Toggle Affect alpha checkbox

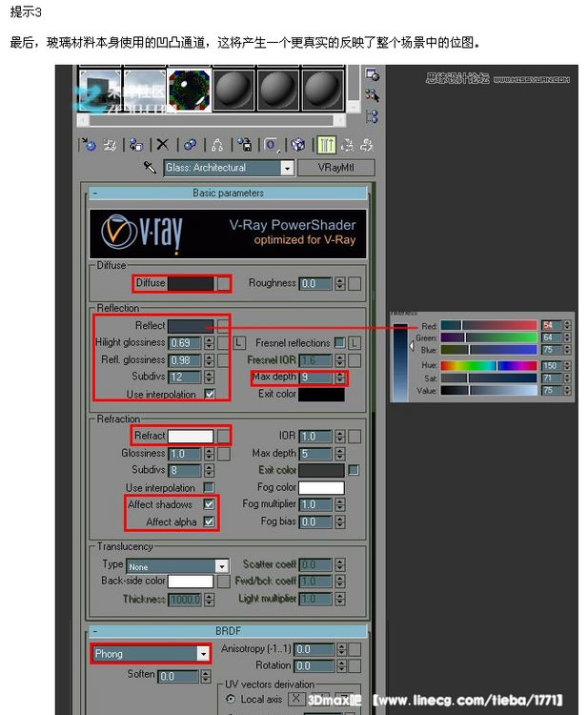click(209, 521)
